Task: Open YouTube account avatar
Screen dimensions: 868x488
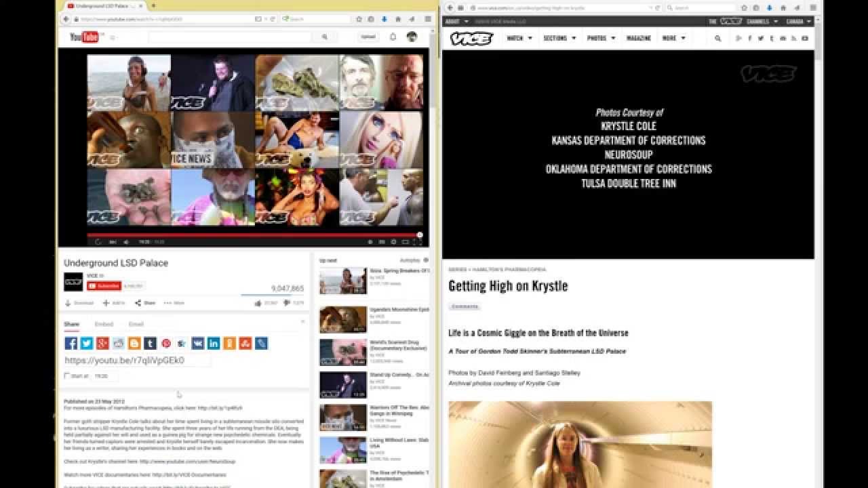Action: (412, 37)
